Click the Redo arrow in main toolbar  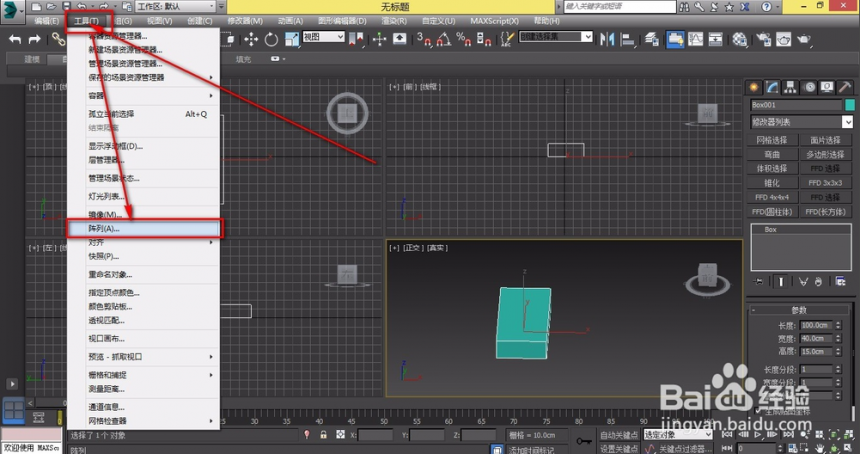click(x=35, y=39)
